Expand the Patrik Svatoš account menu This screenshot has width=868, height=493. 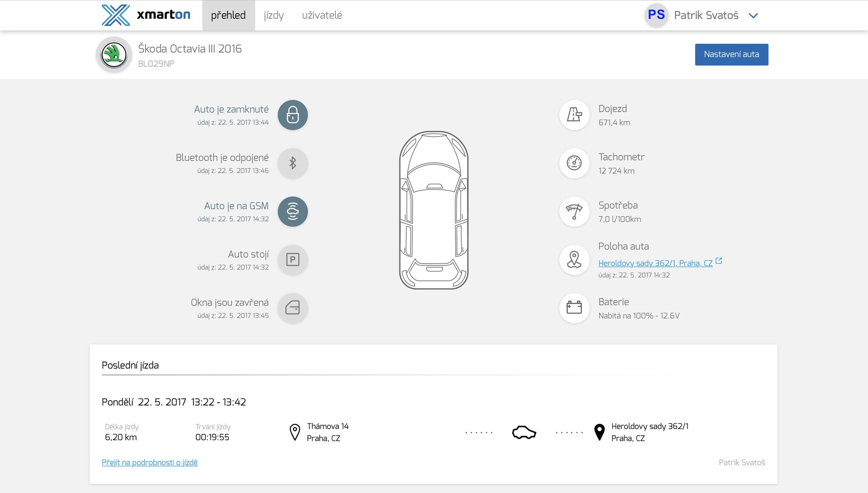pyautogui.click(x=706, y=15)
